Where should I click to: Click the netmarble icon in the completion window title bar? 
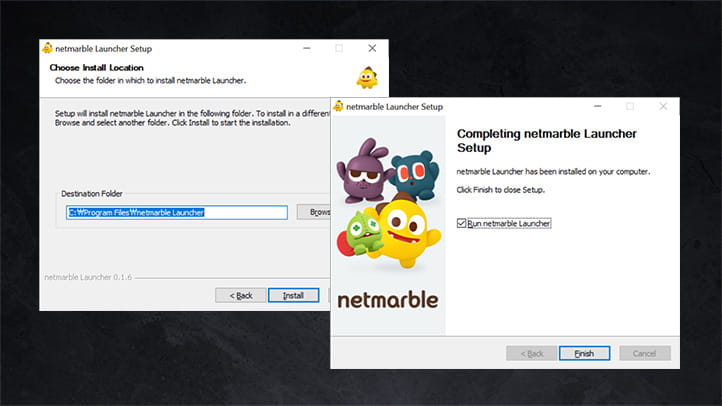[338, 106]
